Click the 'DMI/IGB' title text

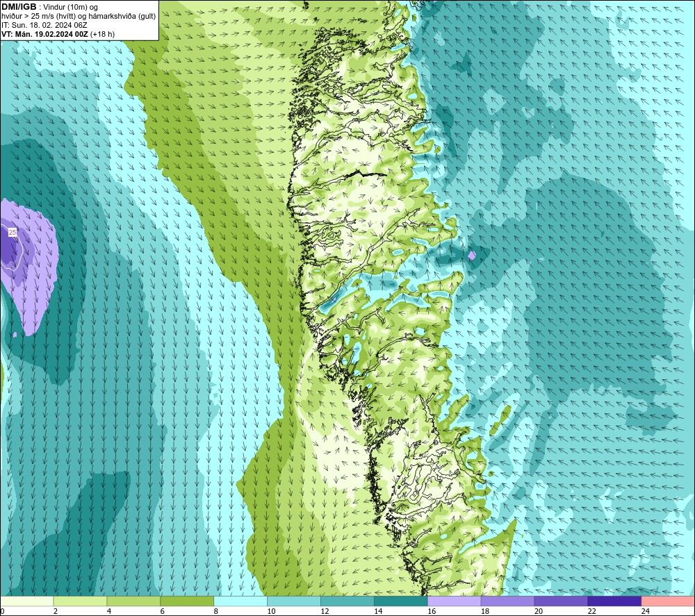(19, 7)
